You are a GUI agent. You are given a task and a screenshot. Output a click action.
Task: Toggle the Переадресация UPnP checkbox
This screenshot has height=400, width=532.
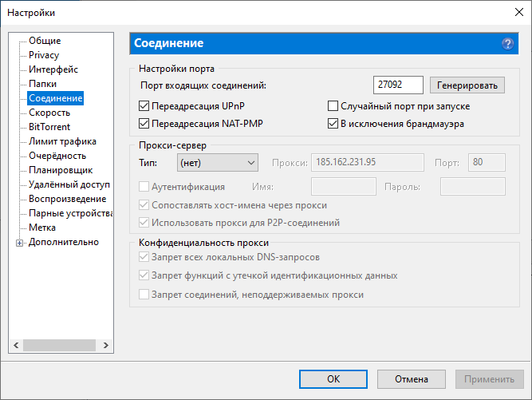click(x=144, y=106)
